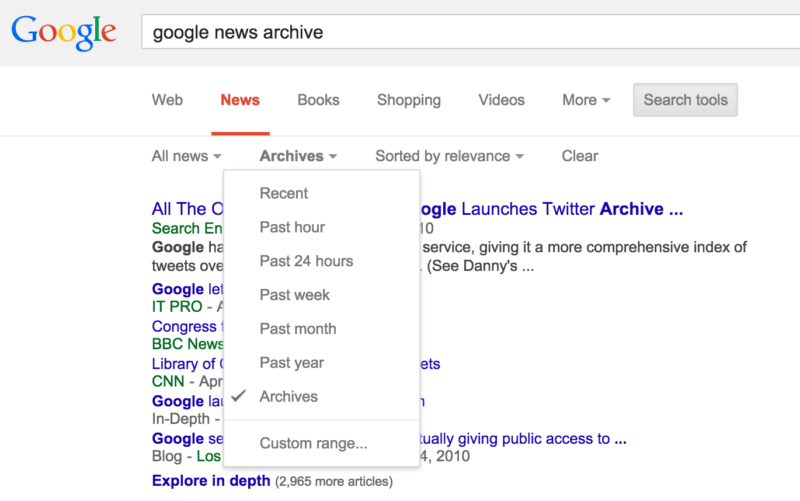The height and width of the screenshot is (501, 800).
Task: Pick Past 24 hours filter
Action: tap(306, 261)
